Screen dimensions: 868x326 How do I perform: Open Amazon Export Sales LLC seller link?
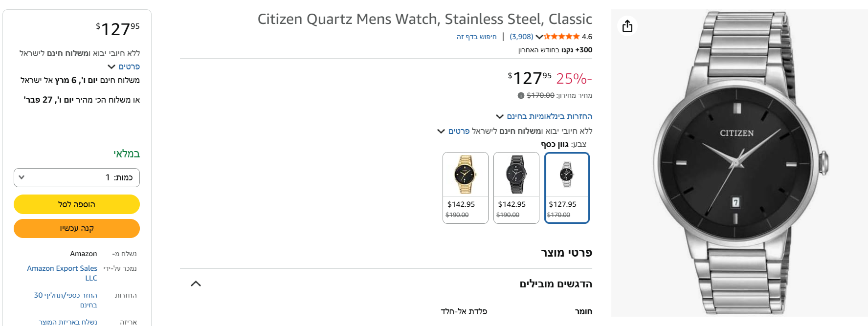pyautogui.click(x=62, y=273)
